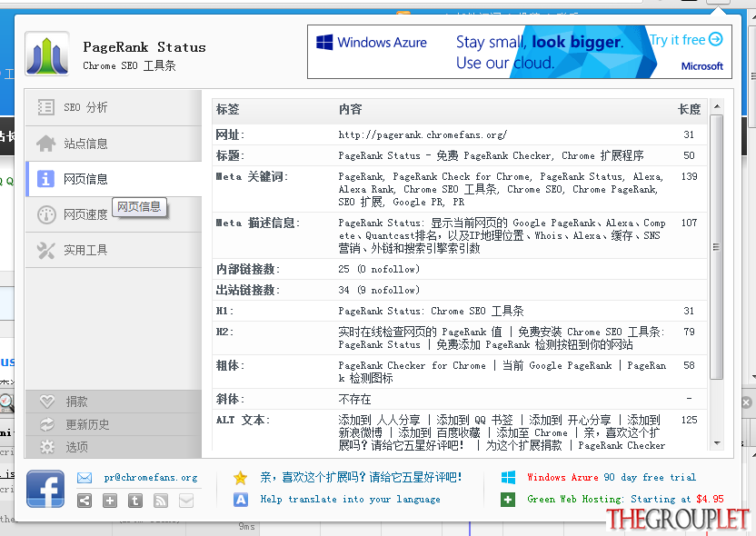Click the gray envelope icon in footer
The height and width of the screenshot is (536, 756).
[186, 501]
